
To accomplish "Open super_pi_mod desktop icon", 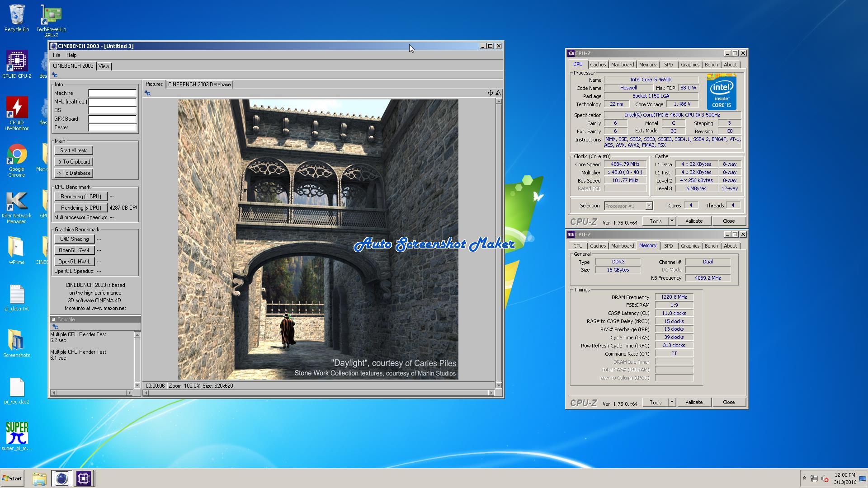I will coord(17,436).
